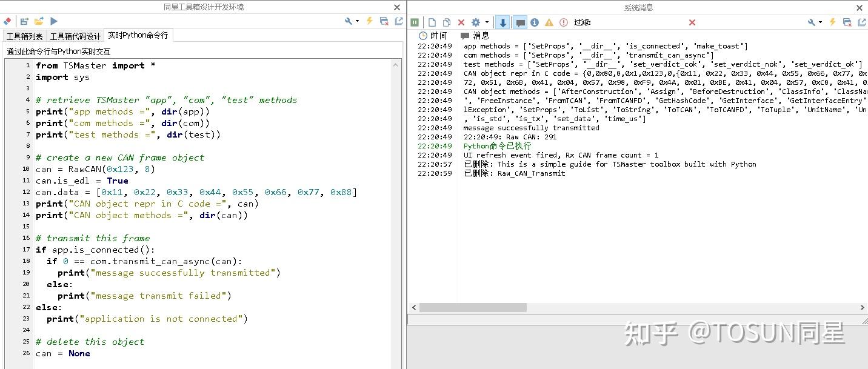The height and width of the screenshot is (369, 868).
Task: Click the pop-out icon in system messages toolbar
Action: (x=862, y=22)
